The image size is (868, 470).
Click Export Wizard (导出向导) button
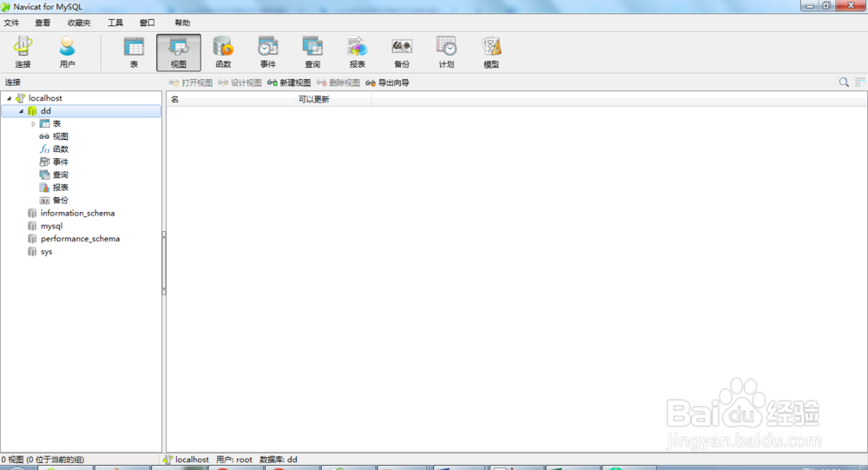pyautogui.click(x=387, y=83)
